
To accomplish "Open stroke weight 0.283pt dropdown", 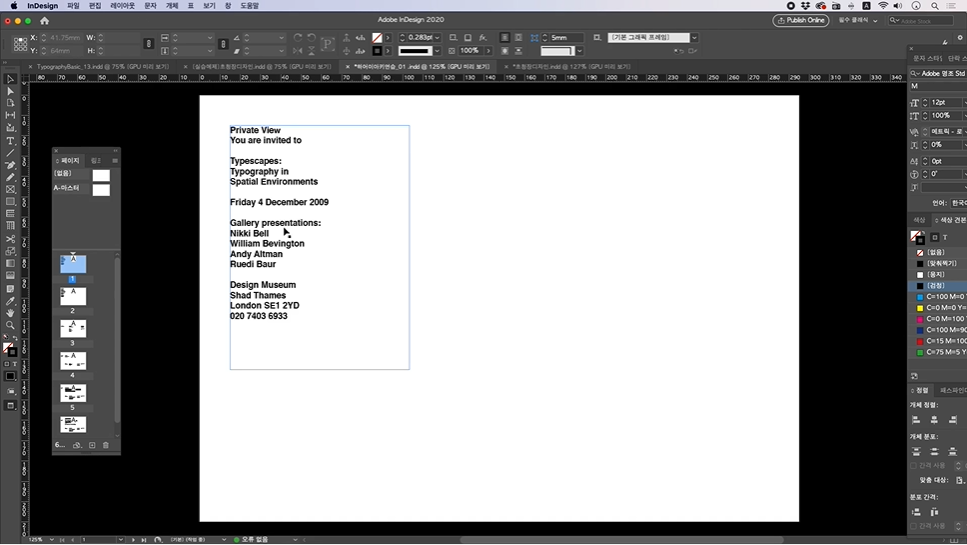I will 437,38.
